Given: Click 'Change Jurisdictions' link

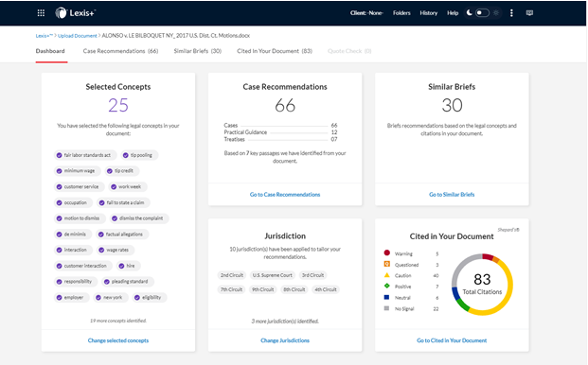Looking at the screenshot, I should coord(285,340).
